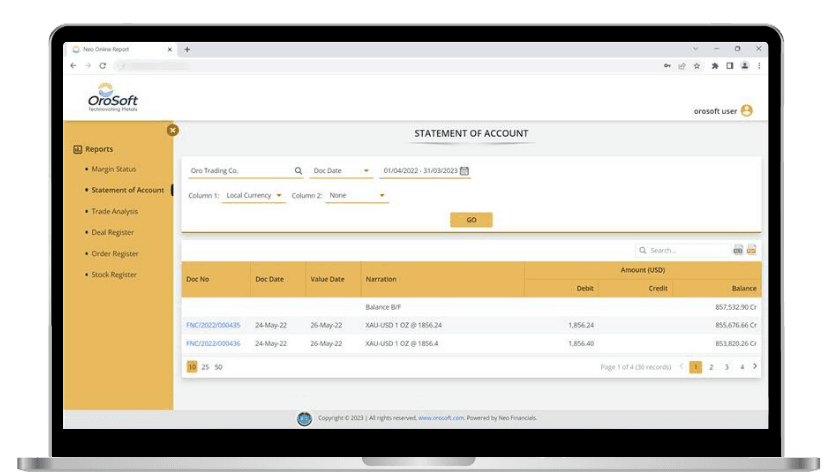The width and height of the screenshot is (840, 472).
Task: Open the Deal Register report
Action: [112, 232]
